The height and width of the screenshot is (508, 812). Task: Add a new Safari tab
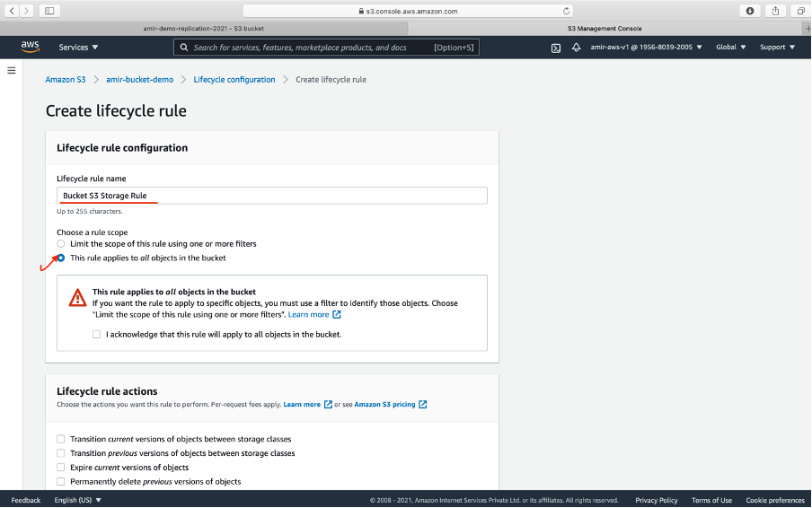(x=808, y=29)
